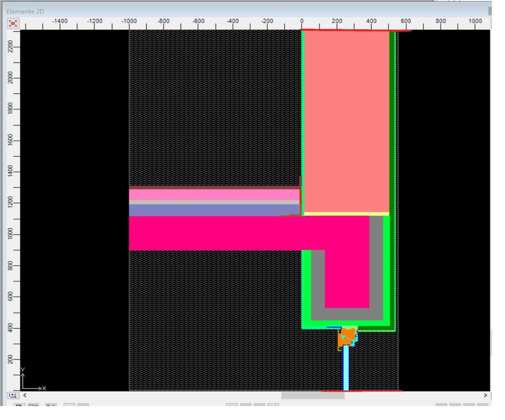This screenshot has width=505, height=420.
Task: Select the yellow strip beneath the salmon wall
Action: [x=346, y=214]
